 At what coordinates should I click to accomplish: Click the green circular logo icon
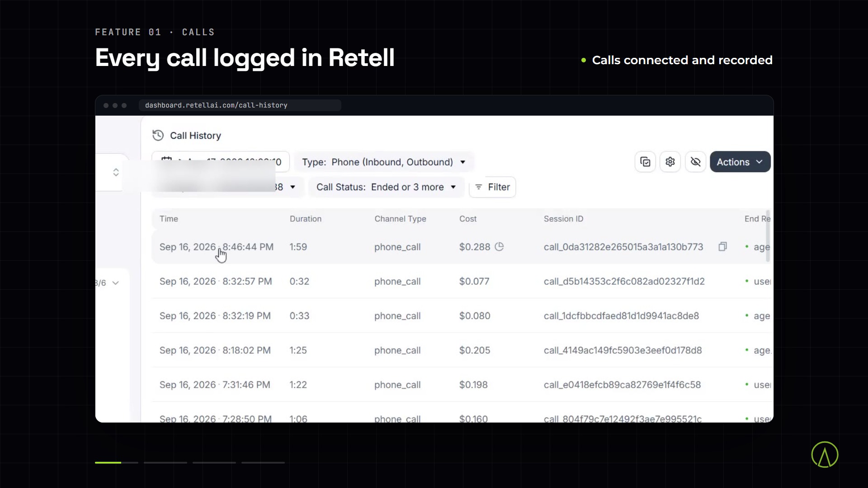coord(825,455)
